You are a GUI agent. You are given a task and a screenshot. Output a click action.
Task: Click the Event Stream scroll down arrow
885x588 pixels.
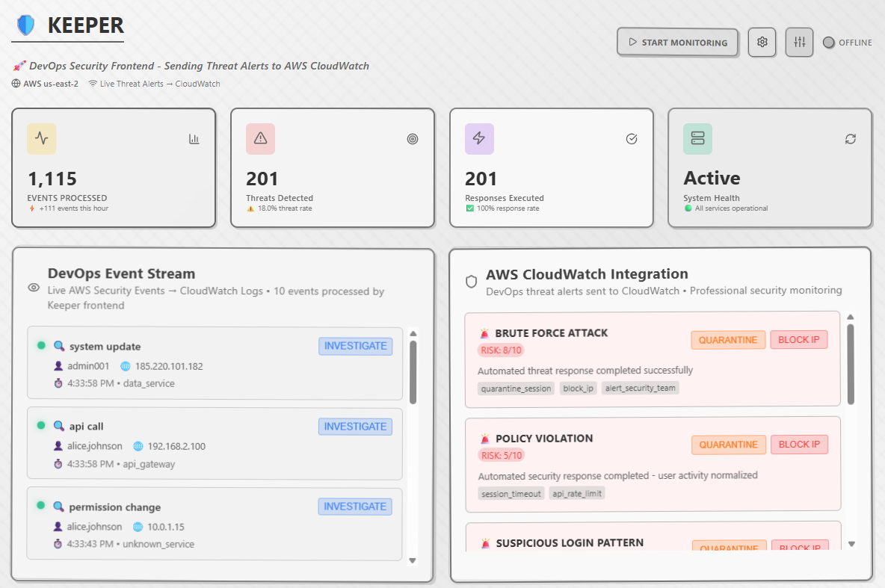tap(413, 560)
